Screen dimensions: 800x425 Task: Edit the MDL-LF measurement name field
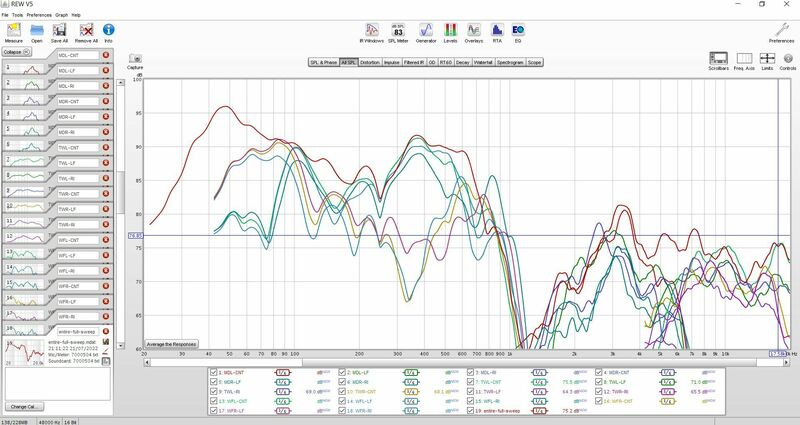click(78, 70)
